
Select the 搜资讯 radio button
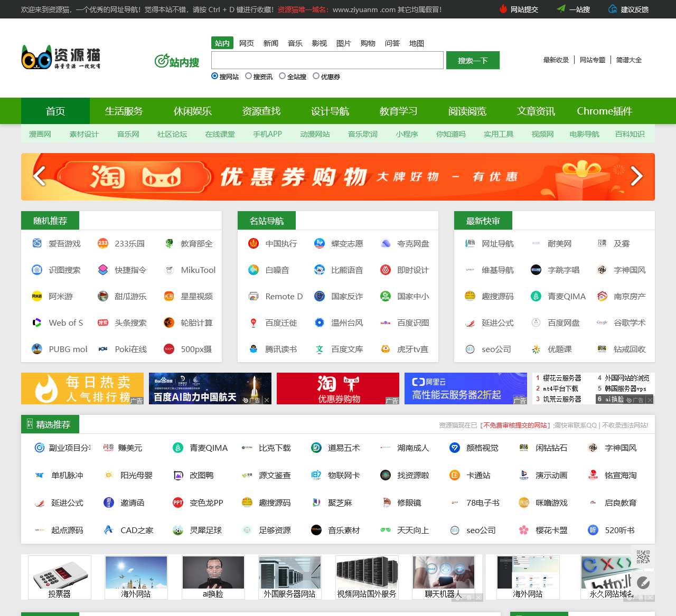coord(248,76)
